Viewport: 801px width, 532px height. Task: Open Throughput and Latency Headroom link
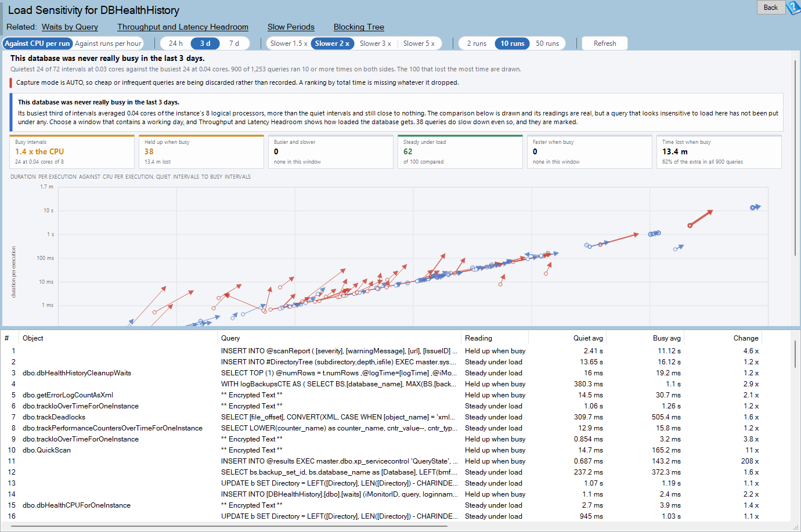[183, 27]
